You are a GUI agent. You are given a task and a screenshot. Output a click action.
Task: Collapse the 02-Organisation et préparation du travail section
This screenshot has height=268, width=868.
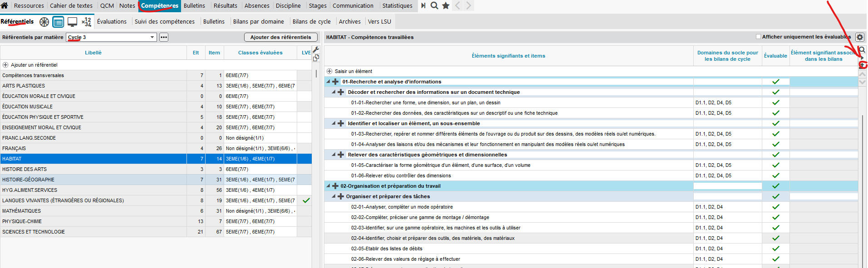(328, 186)
